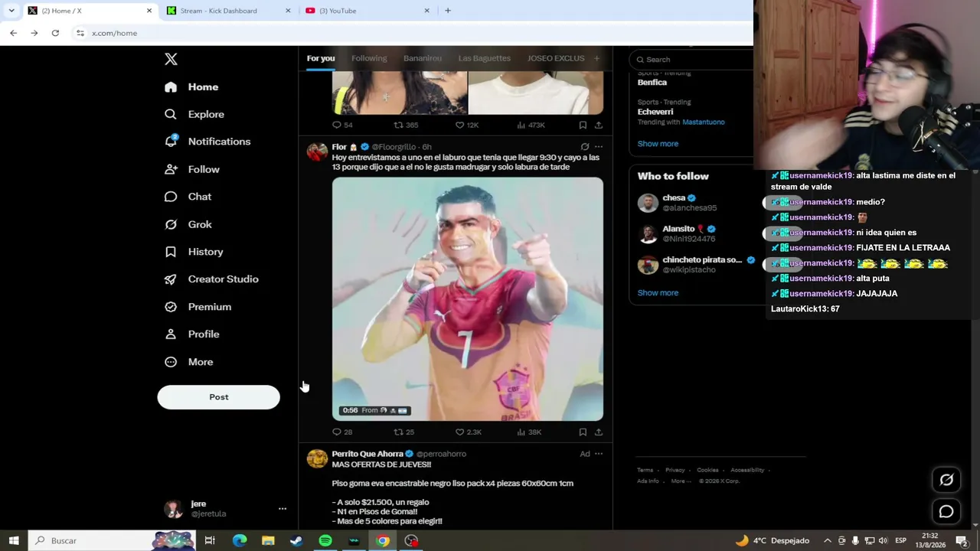View analytics showing 38K views
980x551 pixels.
pyautogui.click(x=529, y=432)
